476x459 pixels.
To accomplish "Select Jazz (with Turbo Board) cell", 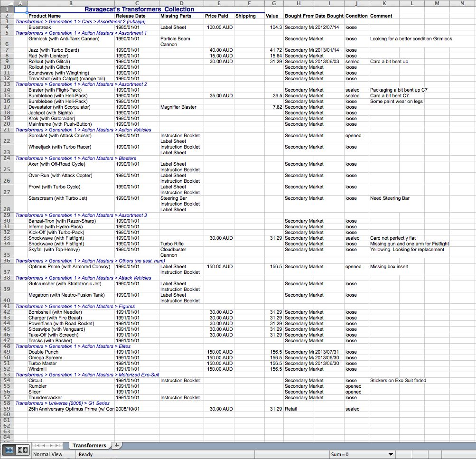I will click(x=71, y=50).
